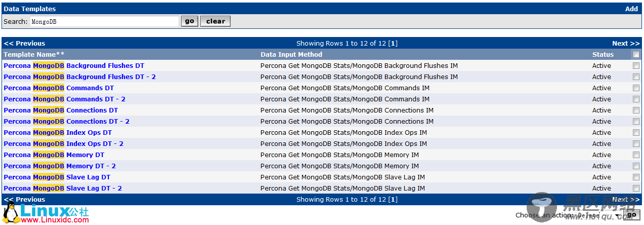Click page number 1 in bottom row indicator
This screenshot has height=225, width=644.
coord(393,200)
